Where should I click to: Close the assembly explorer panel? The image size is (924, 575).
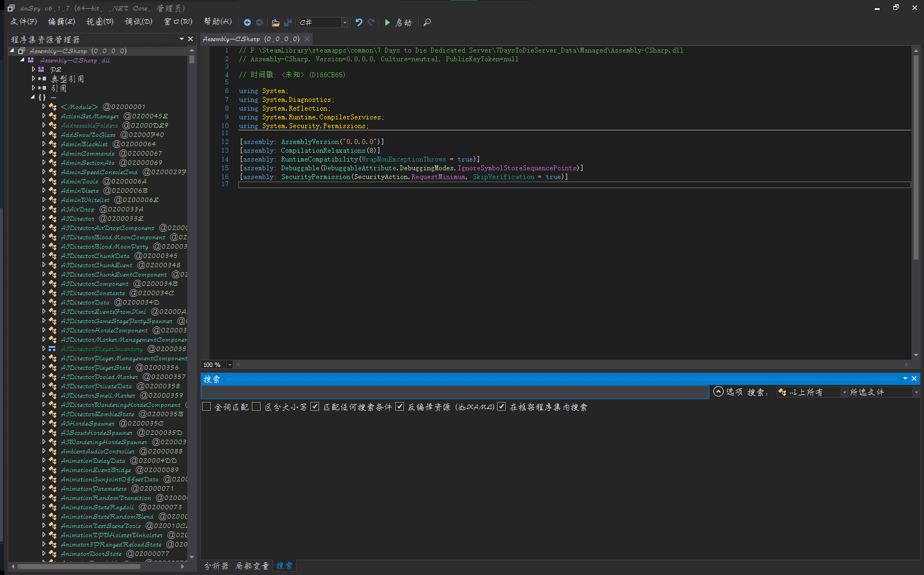pos(190,39)
